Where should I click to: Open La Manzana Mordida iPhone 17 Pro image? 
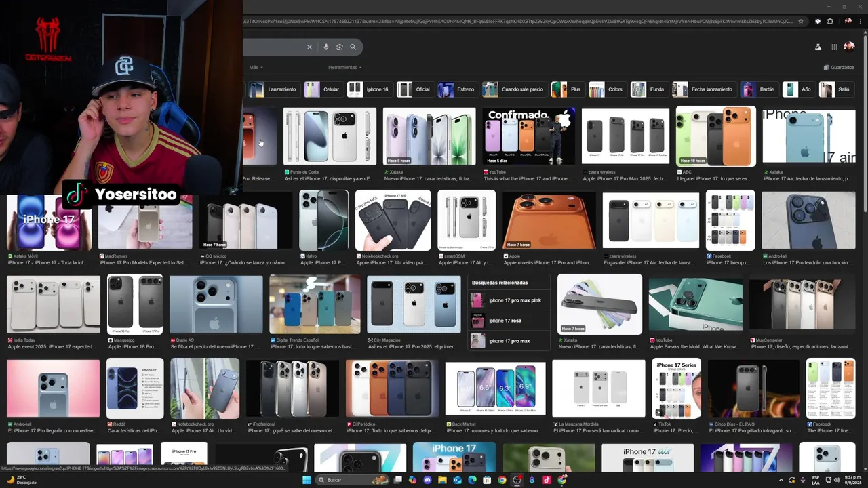pos(599,388)
